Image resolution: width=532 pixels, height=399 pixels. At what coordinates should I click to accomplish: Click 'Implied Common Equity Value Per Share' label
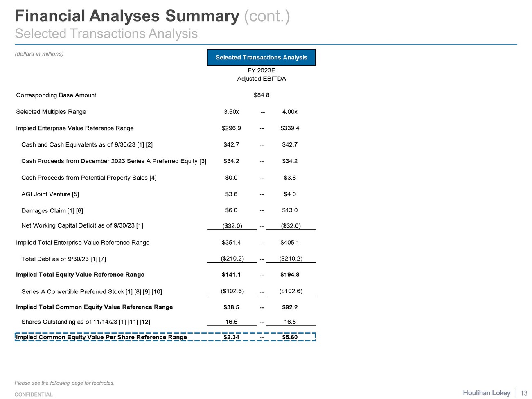tap(101, 337)
